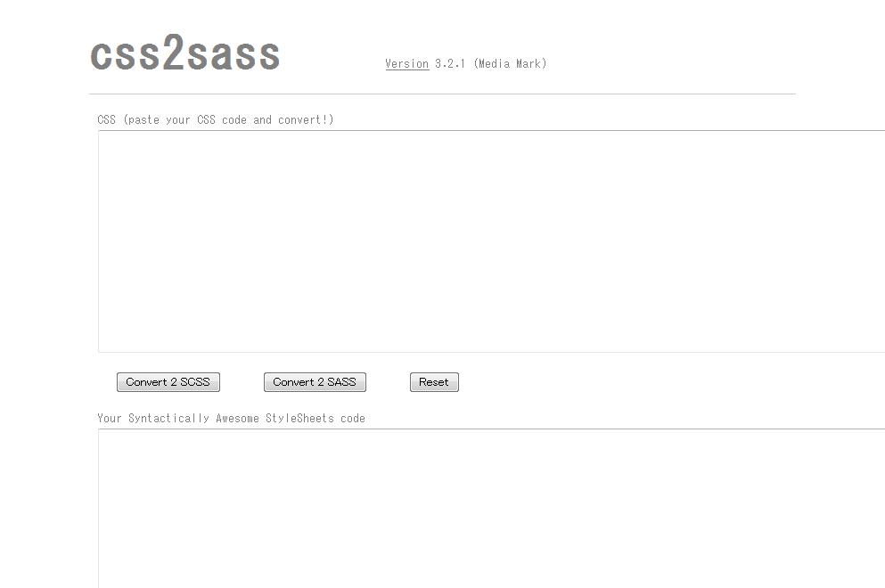The width and height of the screenshot is (885, 588).
Task: Clear the form with Reset button
Action: pos(434,382)
